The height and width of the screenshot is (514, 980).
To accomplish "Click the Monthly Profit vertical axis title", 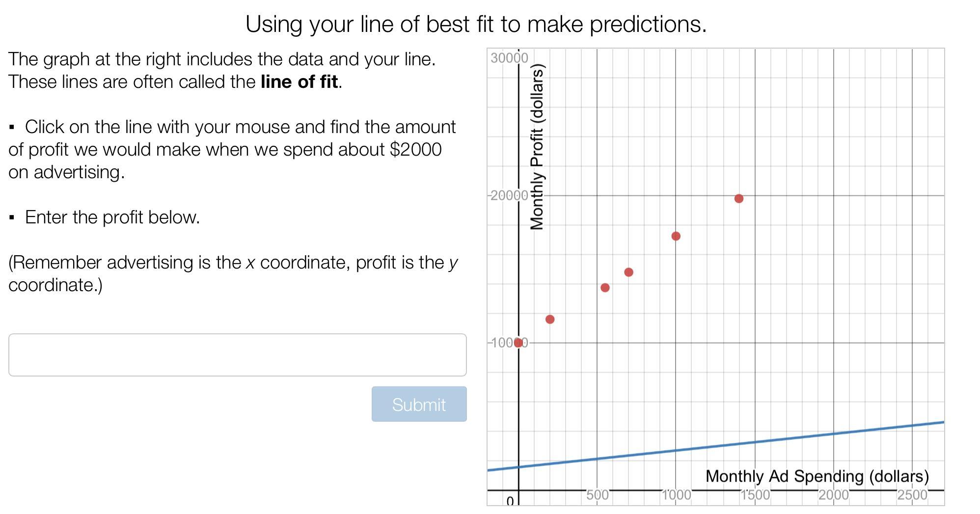I will coord(537,147).
